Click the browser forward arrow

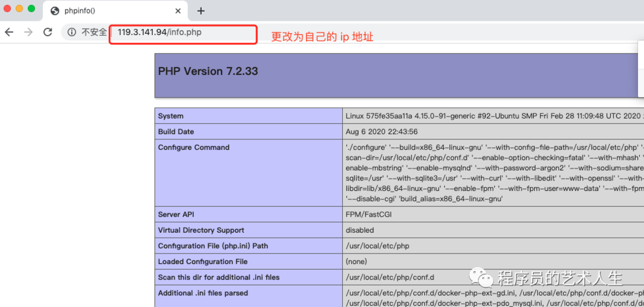coord(28,32)
